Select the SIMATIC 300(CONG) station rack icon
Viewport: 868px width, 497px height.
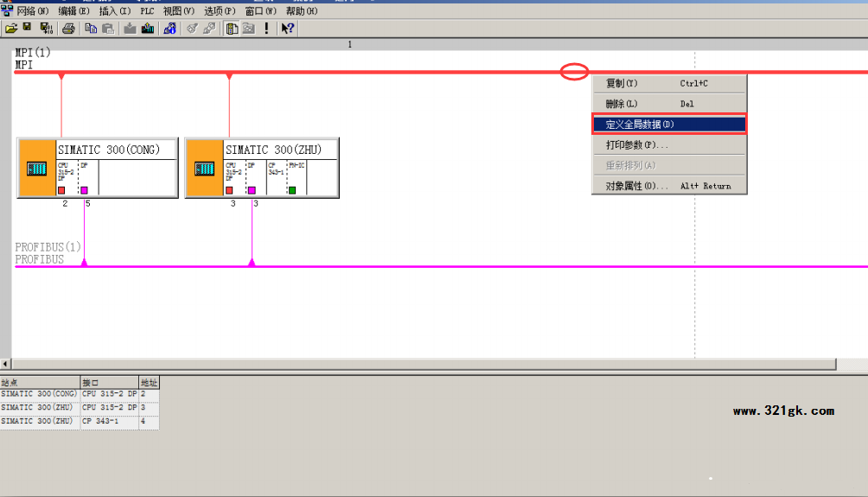[37, 169]
